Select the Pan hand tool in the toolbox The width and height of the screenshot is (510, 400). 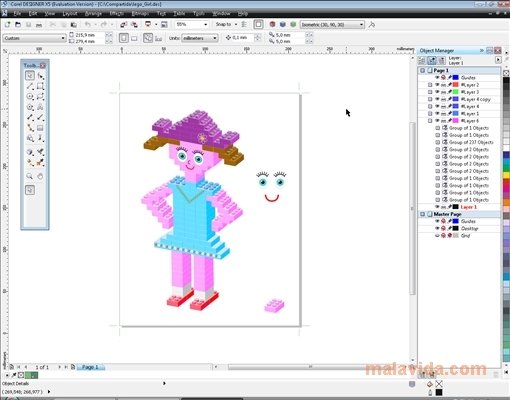pos(40,176)
